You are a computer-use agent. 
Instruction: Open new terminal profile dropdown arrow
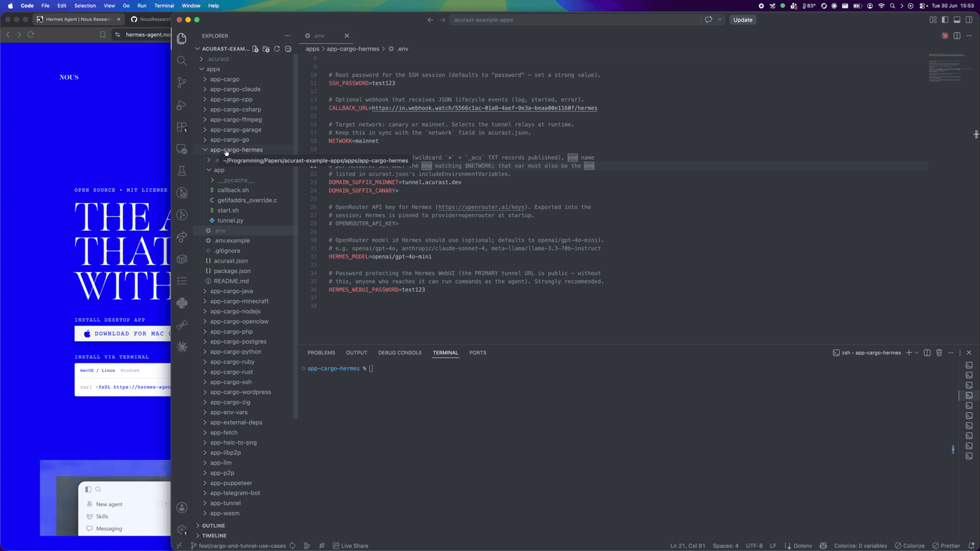(916, 353)
